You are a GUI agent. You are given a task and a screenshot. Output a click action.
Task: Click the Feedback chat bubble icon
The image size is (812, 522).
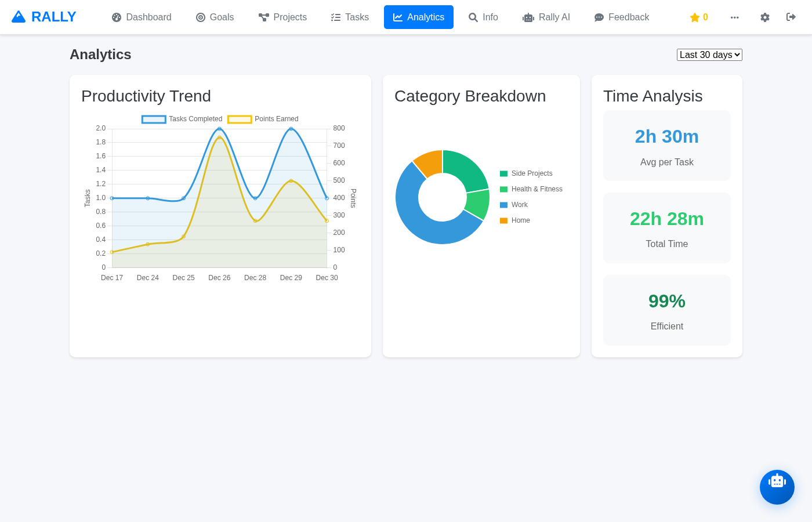[x=598, y=17]
